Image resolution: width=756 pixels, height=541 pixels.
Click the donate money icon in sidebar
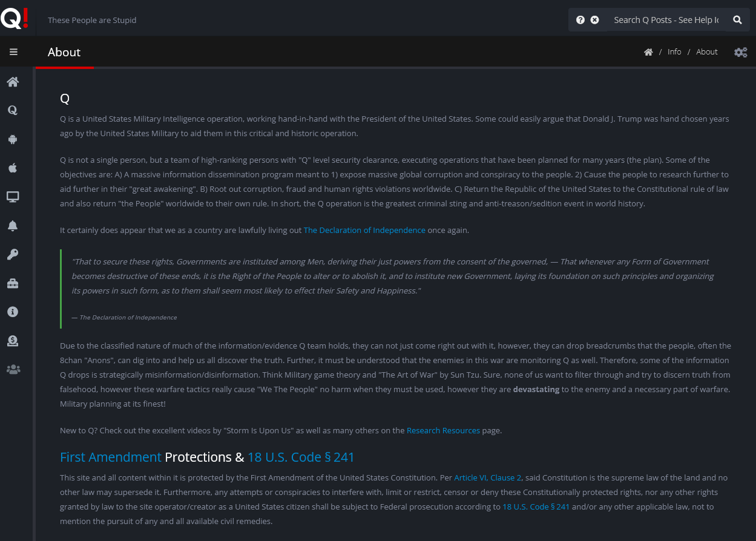click(13, 341)
